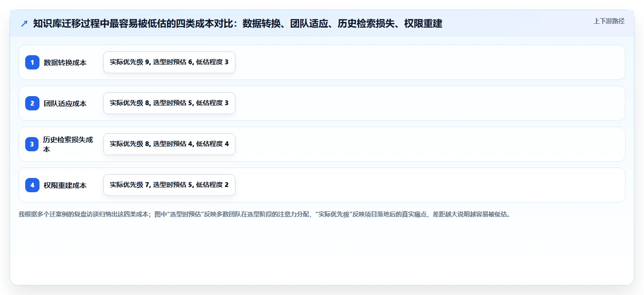Select the 数据转换成本 row label
644x295 pixels.
pos(65,62)
